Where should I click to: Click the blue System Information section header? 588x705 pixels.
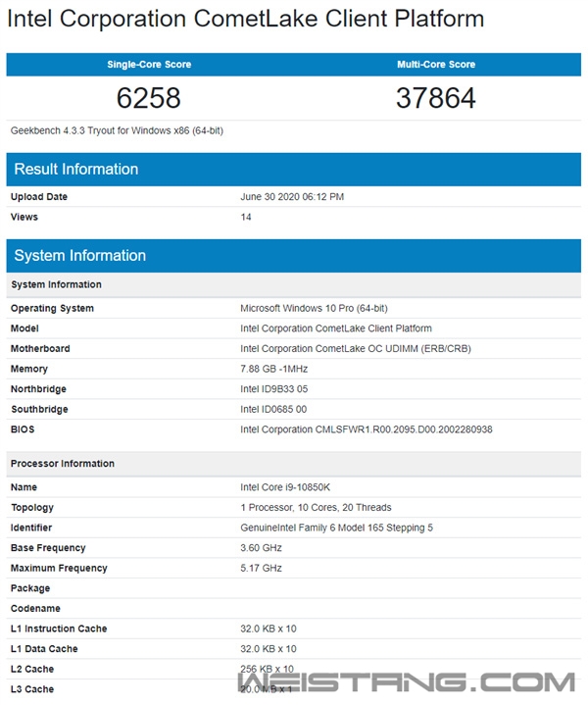coord(79,256)
